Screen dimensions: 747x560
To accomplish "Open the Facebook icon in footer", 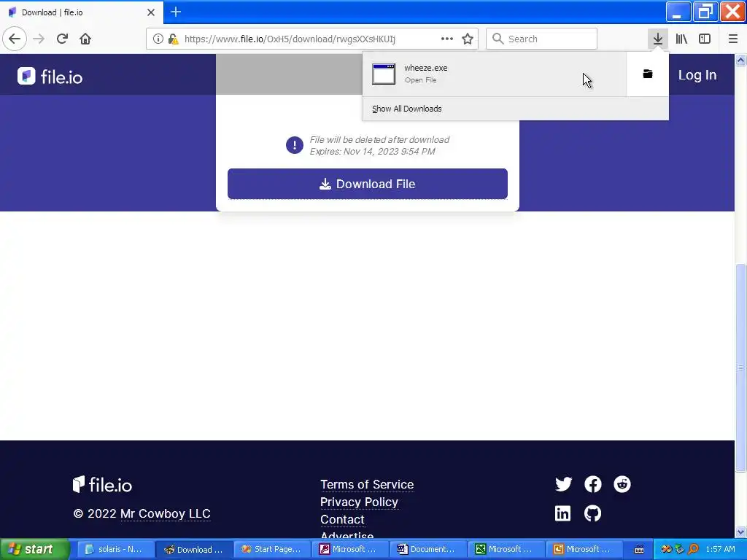I will click(x=592, y=484).
